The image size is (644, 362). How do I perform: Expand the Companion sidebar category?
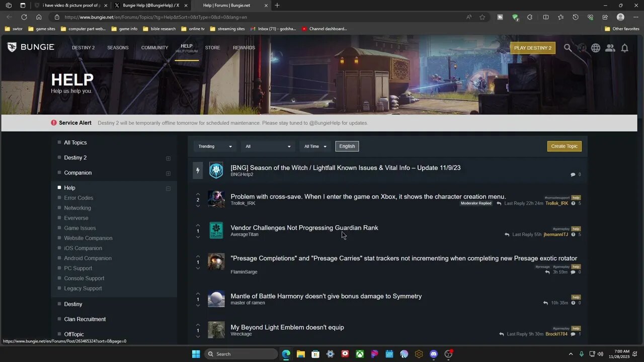tap(168, 173)
